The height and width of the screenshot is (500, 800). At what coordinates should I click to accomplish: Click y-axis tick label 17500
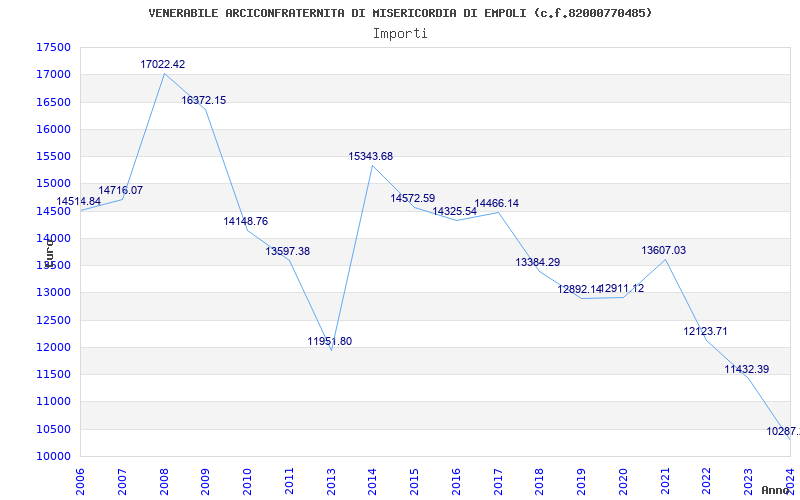pos(53,47)
